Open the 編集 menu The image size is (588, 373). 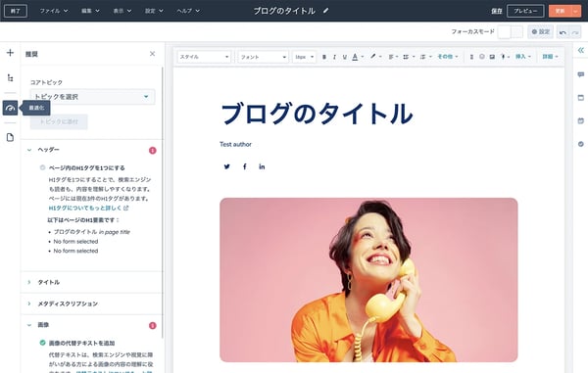(x=90, y=11)
